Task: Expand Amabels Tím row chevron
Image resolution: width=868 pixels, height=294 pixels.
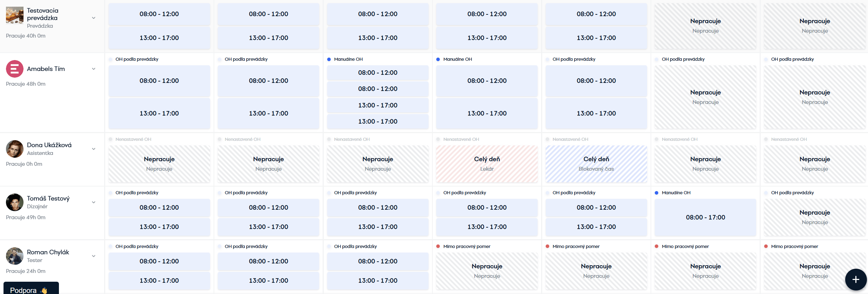Action: coord(94,69)
